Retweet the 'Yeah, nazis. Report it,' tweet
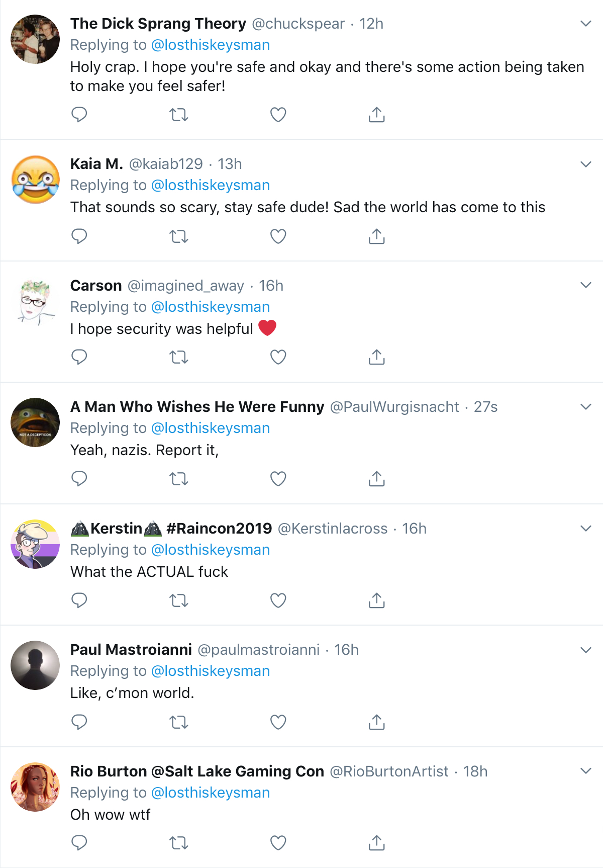 [x=178, y=479]
